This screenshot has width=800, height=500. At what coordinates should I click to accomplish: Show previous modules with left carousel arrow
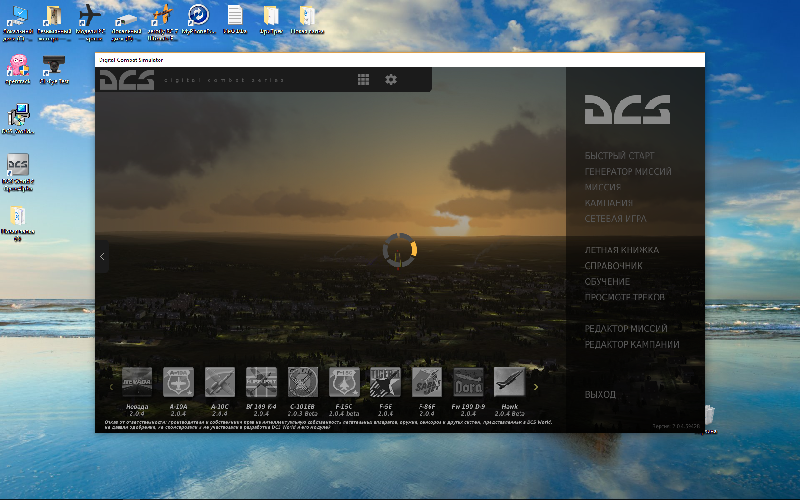coord(111,387)
